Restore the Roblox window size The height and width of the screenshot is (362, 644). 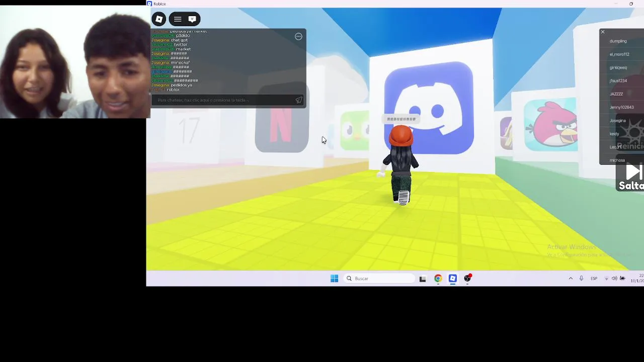(x=631, y=4)
